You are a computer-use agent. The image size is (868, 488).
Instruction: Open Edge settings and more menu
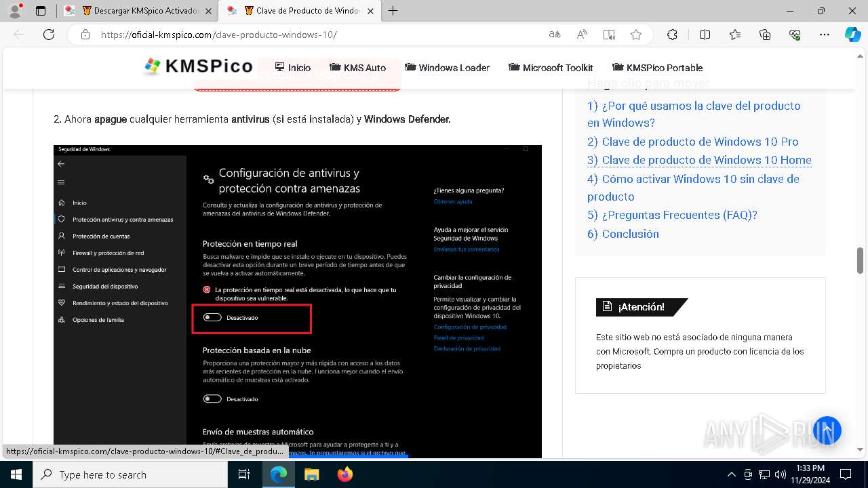(825, 35)
